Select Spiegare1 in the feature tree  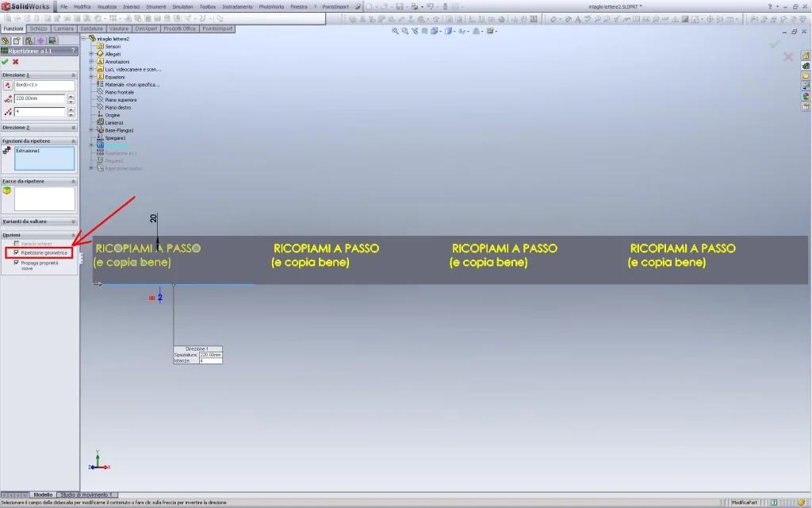tap(115, 138)
